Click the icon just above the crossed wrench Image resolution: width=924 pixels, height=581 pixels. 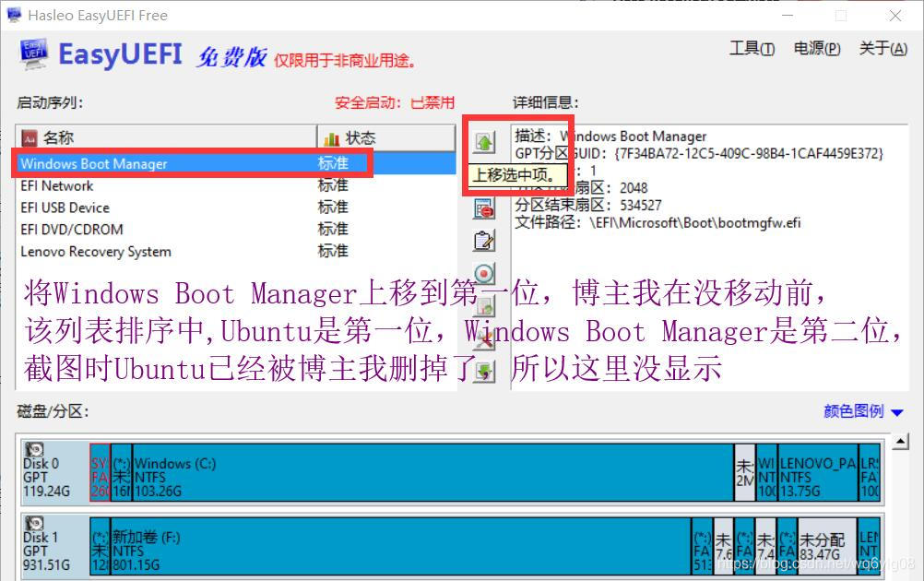coord(484,306)
